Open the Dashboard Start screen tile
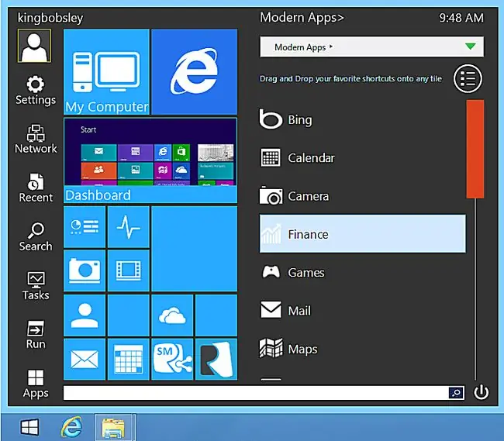This screenshot has width=504, height=441. click(150, 160)
